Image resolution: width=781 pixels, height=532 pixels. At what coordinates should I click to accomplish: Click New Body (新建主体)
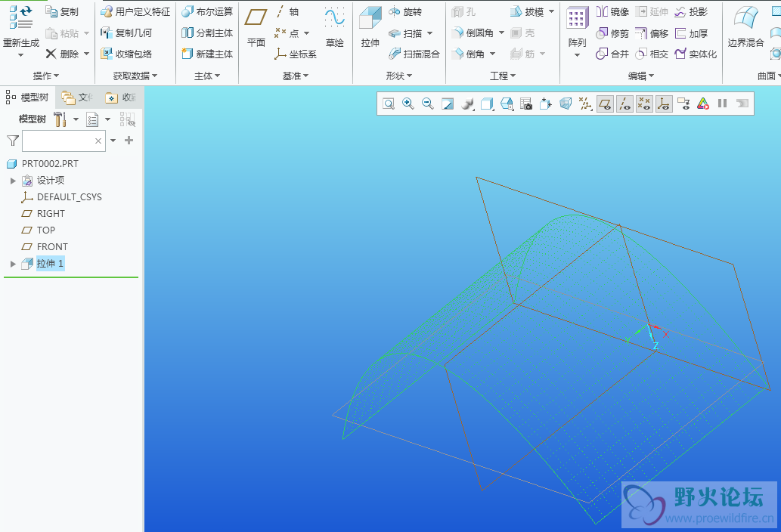[207, 54]
